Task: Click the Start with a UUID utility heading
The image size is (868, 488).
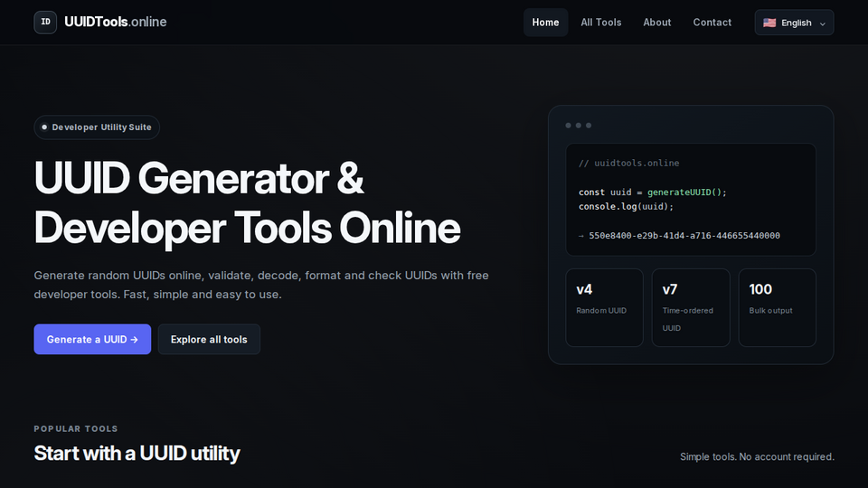Action: coord(137,453)
